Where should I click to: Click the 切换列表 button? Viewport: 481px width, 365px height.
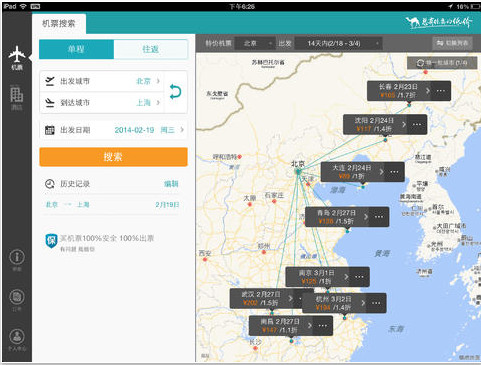(452, 43)
